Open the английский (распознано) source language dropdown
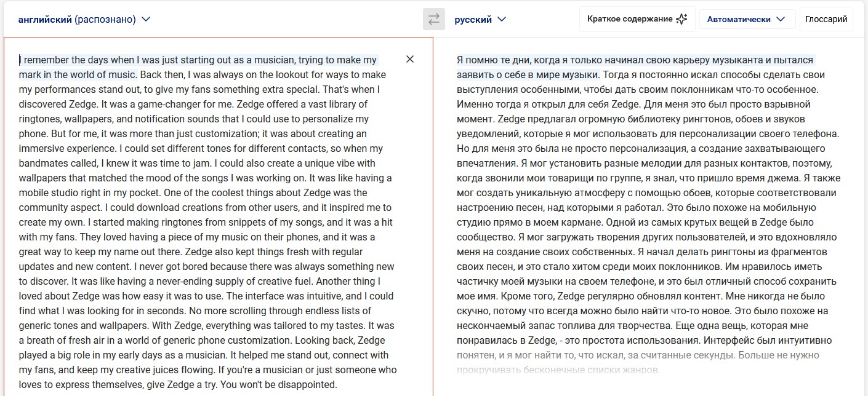 pos(84,19)
